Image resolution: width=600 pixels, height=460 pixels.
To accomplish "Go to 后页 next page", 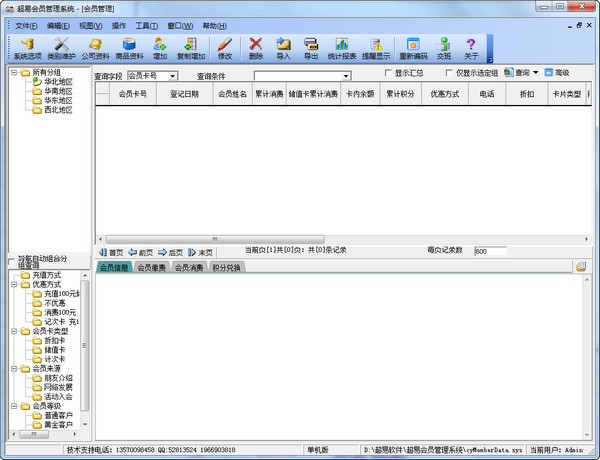I will pyautogui.click(x=169, y=252).
